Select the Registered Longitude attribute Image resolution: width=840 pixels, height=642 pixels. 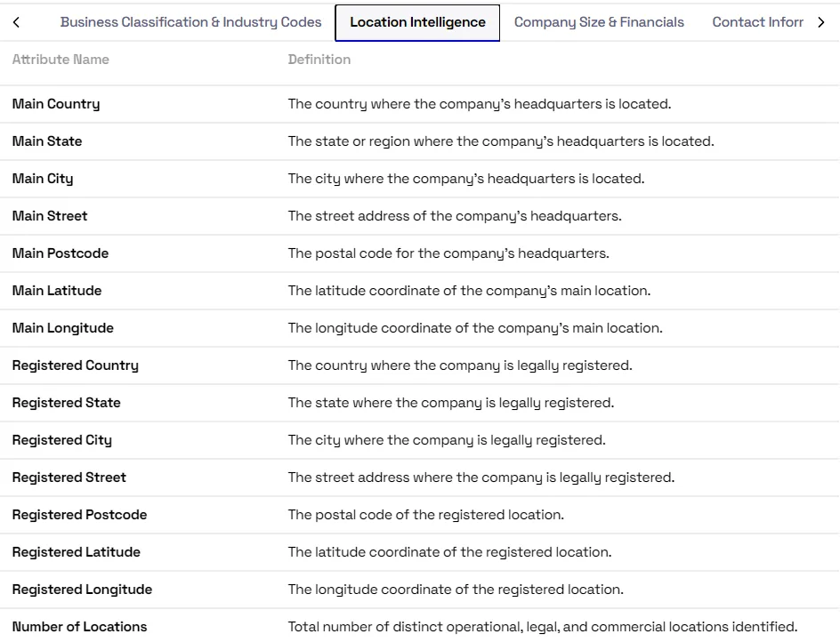82,590
